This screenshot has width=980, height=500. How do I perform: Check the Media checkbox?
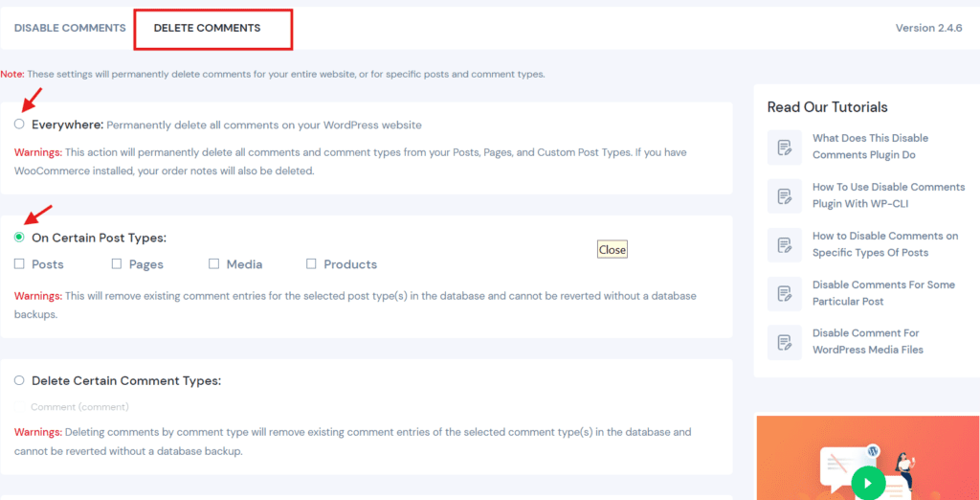coord(214,264)
